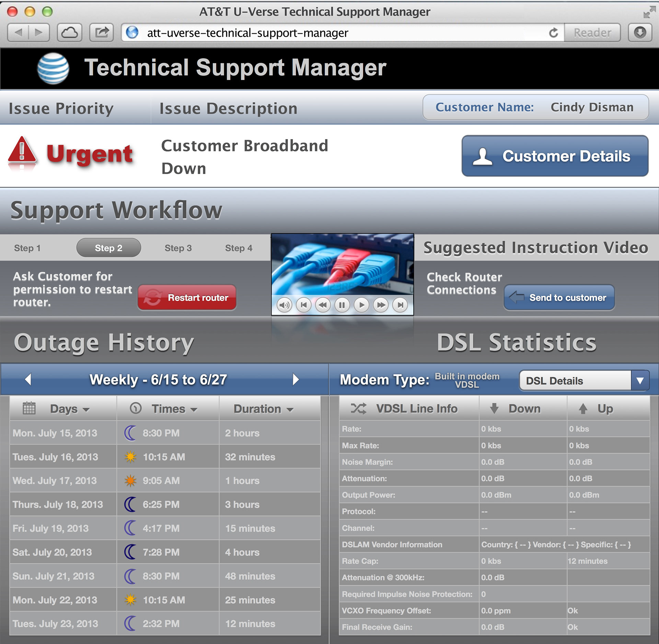Image resolution: width=659 pixels, height=644 pixels.
Task: Go to the Step 3 tab
Action: pyautogui.click(x=178, y=248)
